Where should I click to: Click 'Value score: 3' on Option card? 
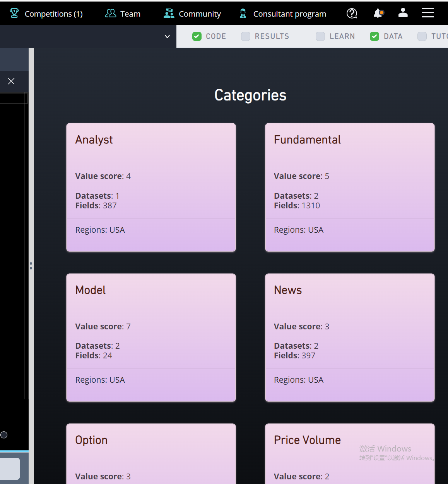coord(103,477)
